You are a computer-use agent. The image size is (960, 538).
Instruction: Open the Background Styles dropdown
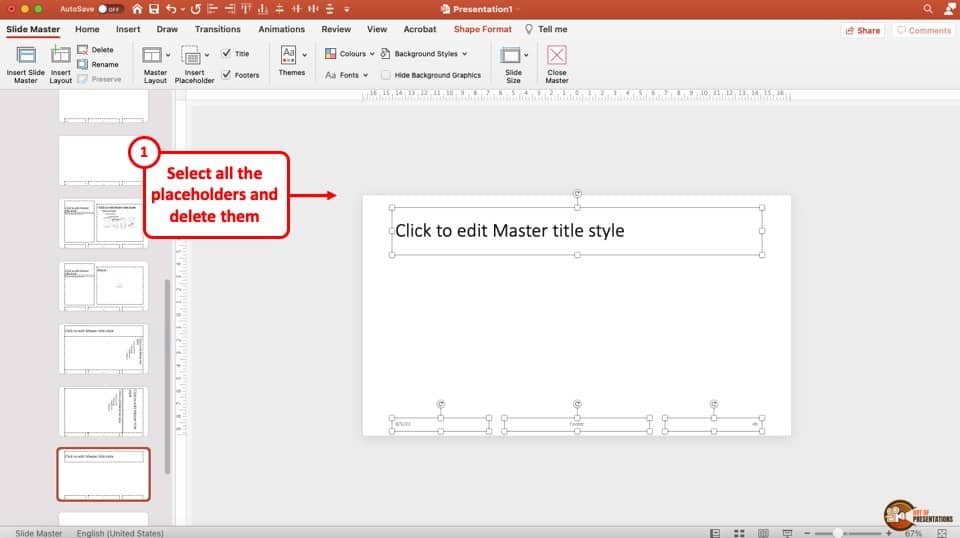pos(424,53)
